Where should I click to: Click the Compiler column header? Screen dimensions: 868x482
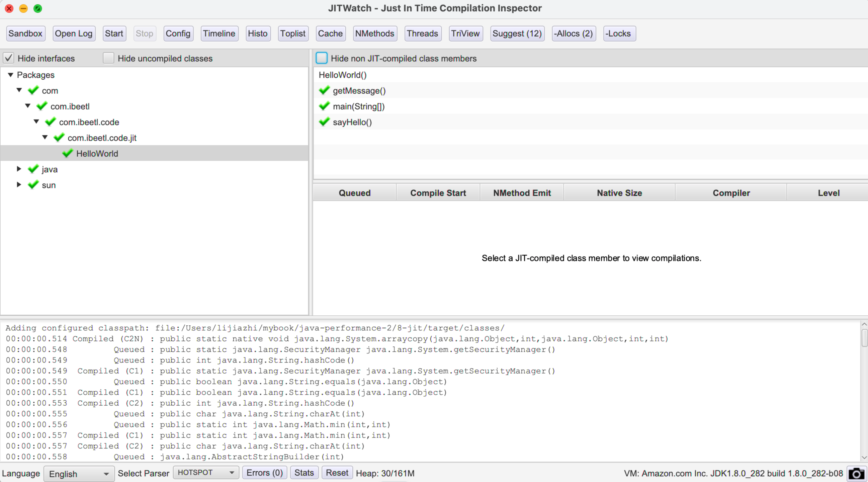coord(731,193)
